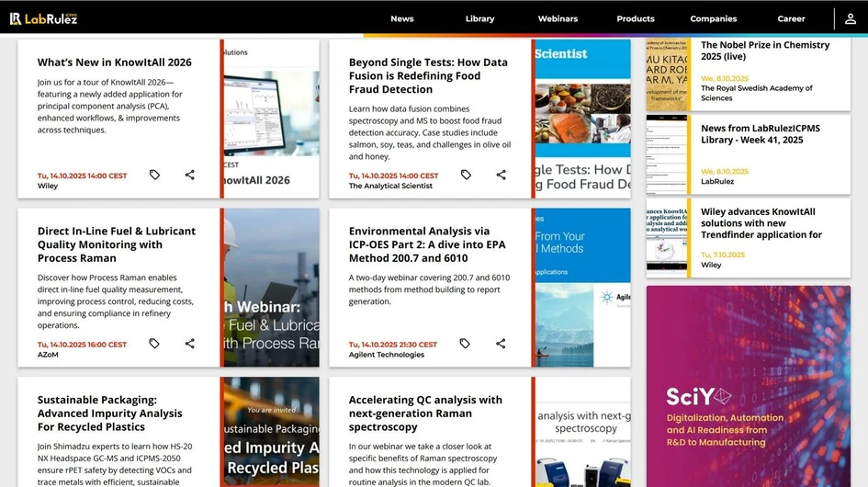Open 'The Nobel Prize in Chemistry 2025 (live)' news
The width and height of the screenshot is (868, 487).
[x=765, y=51]
